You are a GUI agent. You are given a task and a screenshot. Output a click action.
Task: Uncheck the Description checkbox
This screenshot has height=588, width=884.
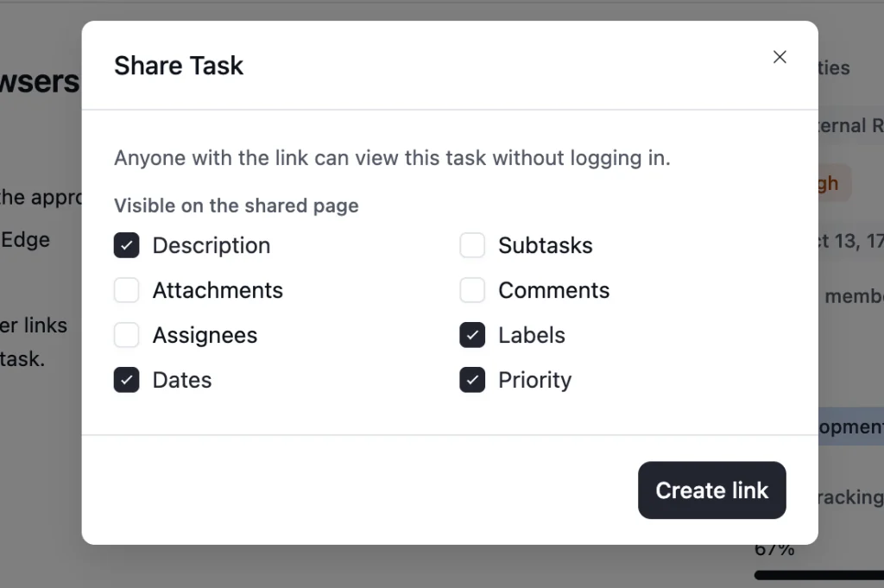pyautogui.click(x=126, y=245)
